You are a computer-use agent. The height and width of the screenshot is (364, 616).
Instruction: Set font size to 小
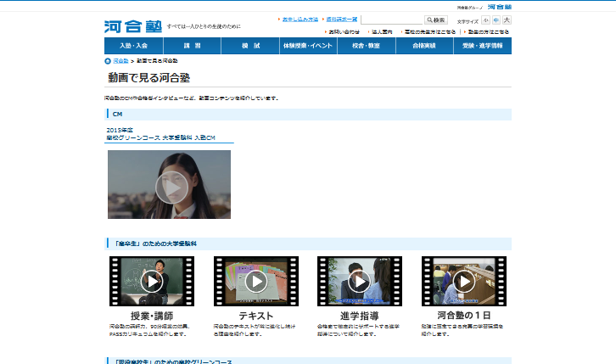[x=486, y=20]
